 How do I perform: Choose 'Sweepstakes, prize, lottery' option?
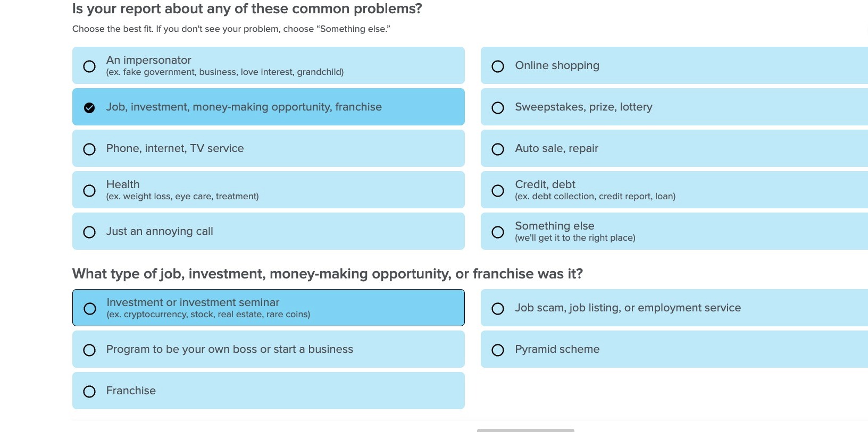(498, 108)
